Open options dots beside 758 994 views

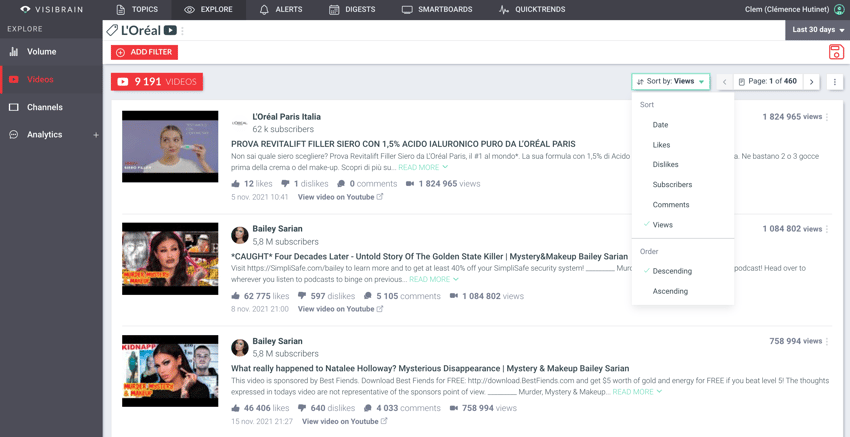pos(827,341)
